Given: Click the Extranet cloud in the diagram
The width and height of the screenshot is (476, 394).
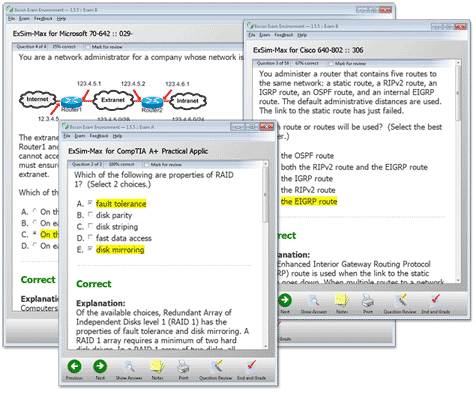Looking at the screenshot, I should tap(113, 100).
